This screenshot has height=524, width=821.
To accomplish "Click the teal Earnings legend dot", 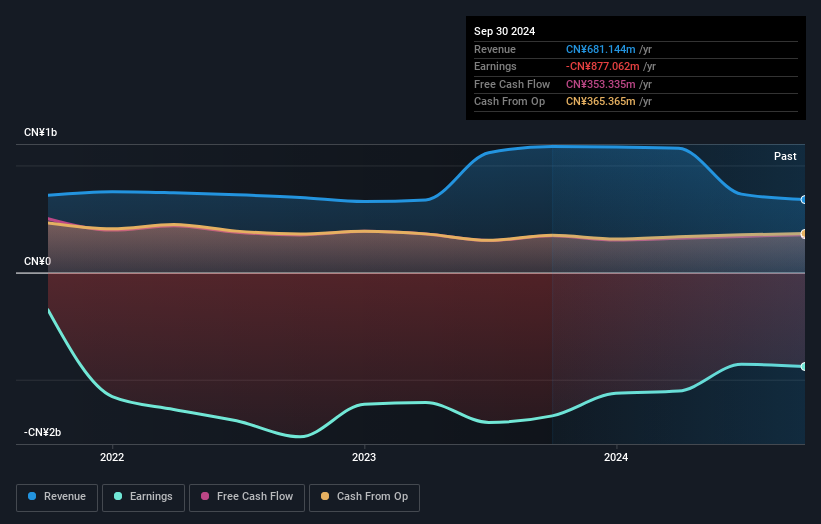I will coord(118,496).
